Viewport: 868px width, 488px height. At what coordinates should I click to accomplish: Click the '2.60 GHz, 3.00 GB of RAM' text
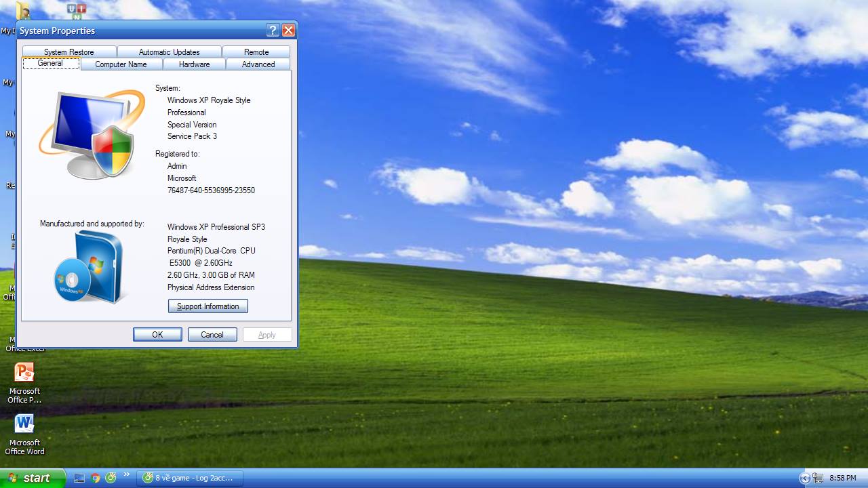pos(211,275)
